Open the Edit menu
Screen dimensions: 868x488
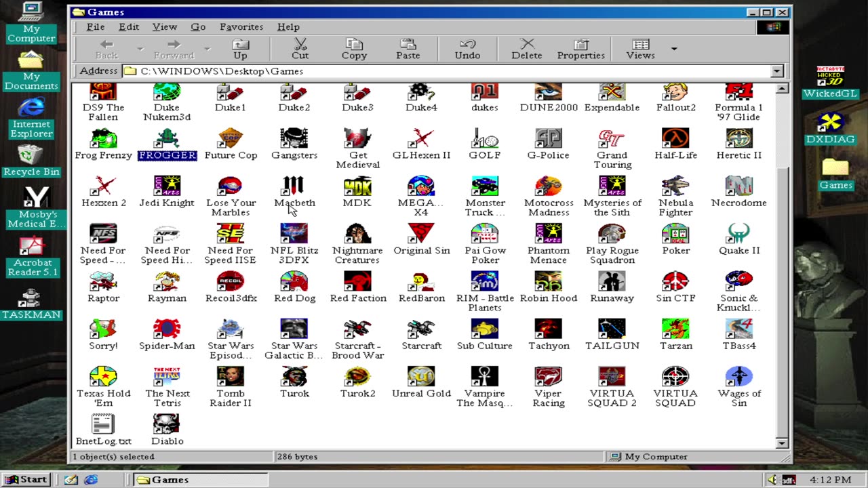[129, 27]
